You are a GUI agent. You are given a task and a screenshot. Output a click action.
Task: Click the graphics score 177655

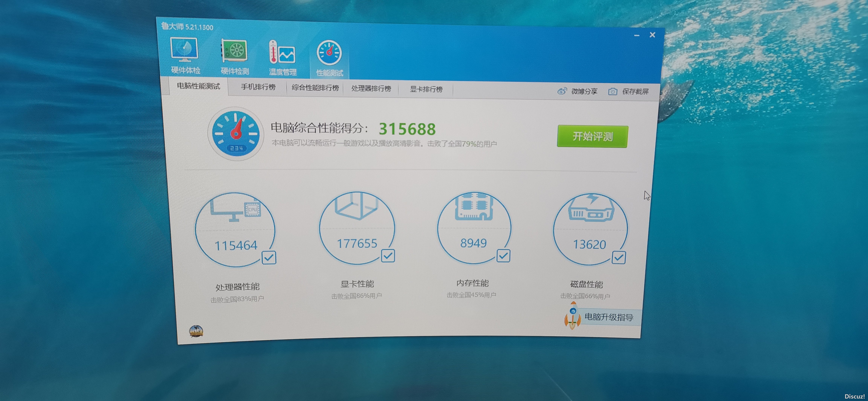[357, 244]
